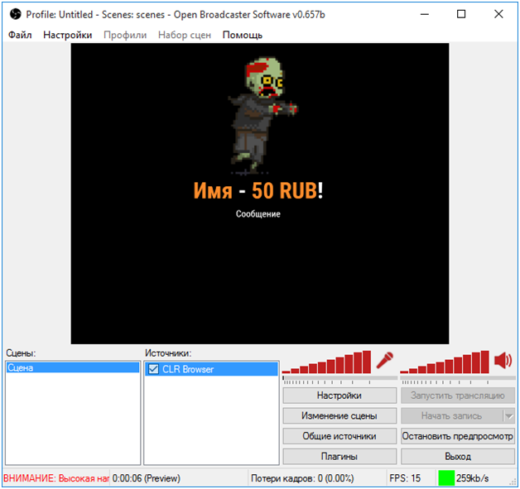Screen dimensions: 520x489
Task: Mute desktop audio using the speaker icon
Action: click(503, 361)
